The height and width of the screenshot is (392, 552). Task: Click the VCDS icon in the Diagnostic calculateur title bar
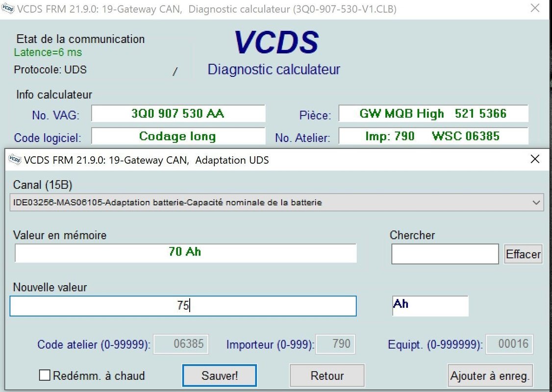tap(8, 9)
